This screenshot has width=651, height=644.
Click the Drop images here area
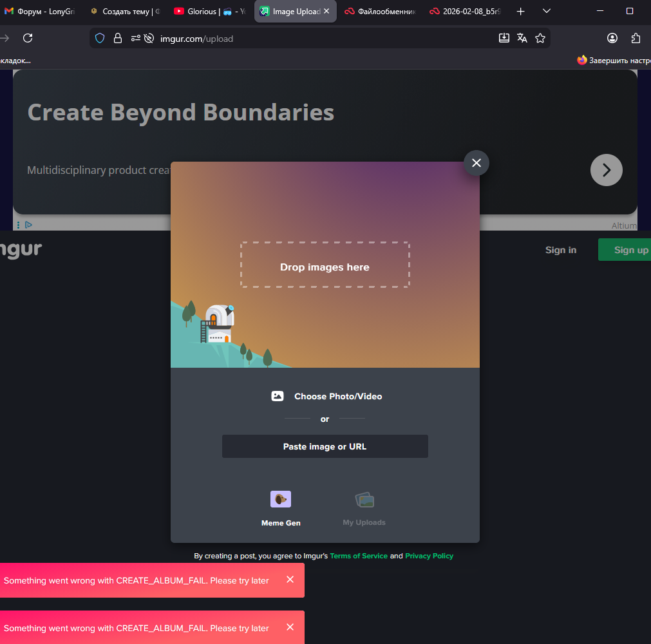point(325,265)
